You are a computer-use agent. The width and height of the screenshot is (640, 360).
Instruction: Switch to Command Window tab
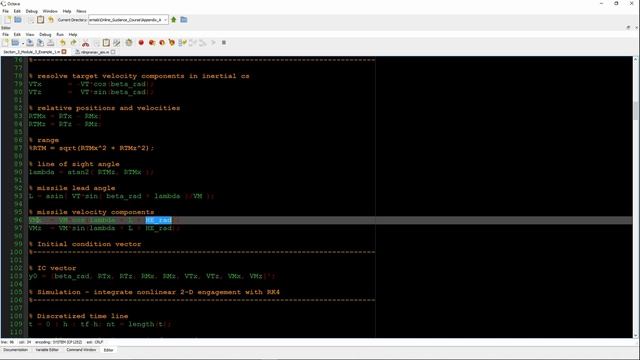[x=81, y=350]
